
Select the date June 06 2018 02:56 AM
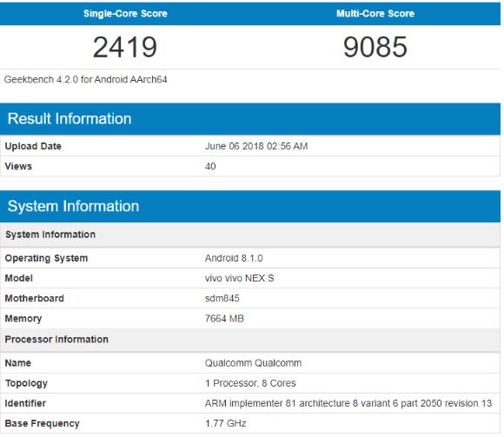pyautogui.click(x=256, y=146)
